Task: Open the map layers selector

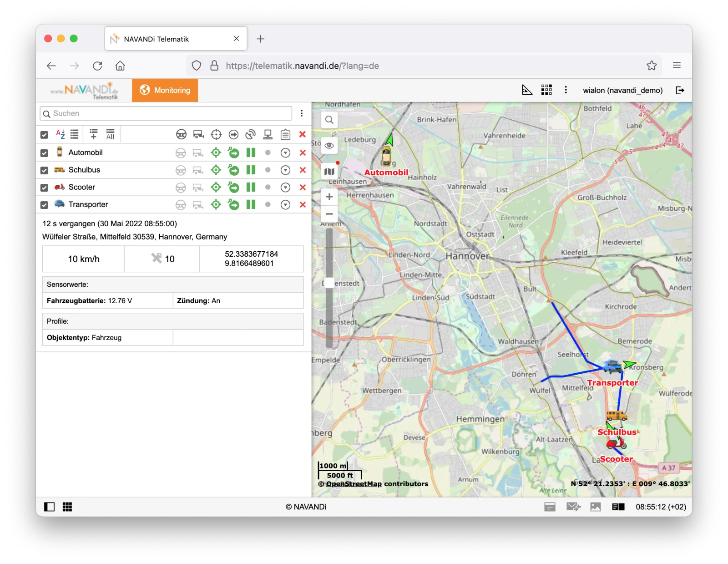Action: (x=329, y=172)
